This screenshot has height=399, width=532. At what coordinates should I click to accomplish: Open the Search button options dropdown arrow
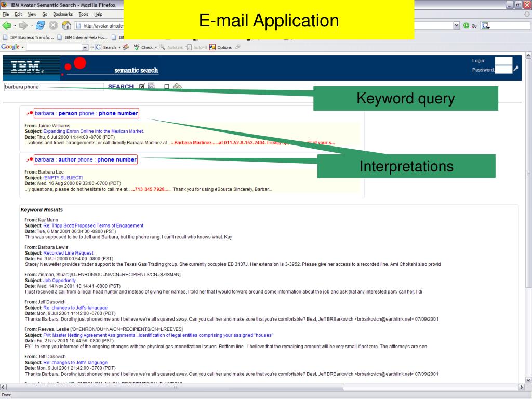pos(119,47)
